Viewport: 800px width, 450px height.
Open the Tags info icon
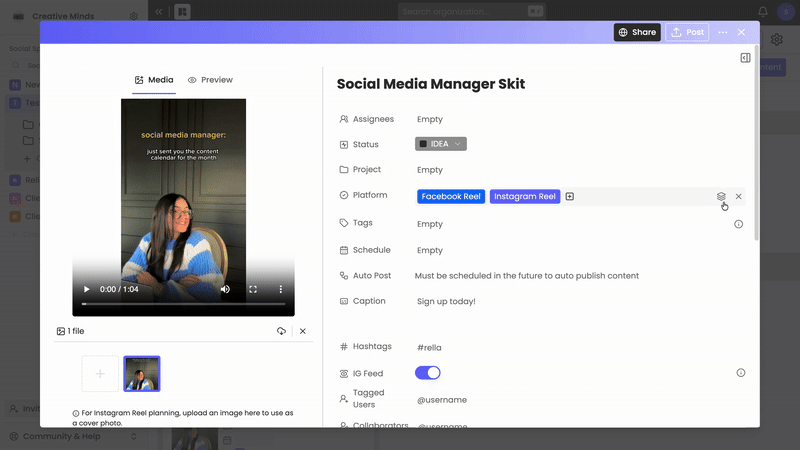tap(738, 224)
